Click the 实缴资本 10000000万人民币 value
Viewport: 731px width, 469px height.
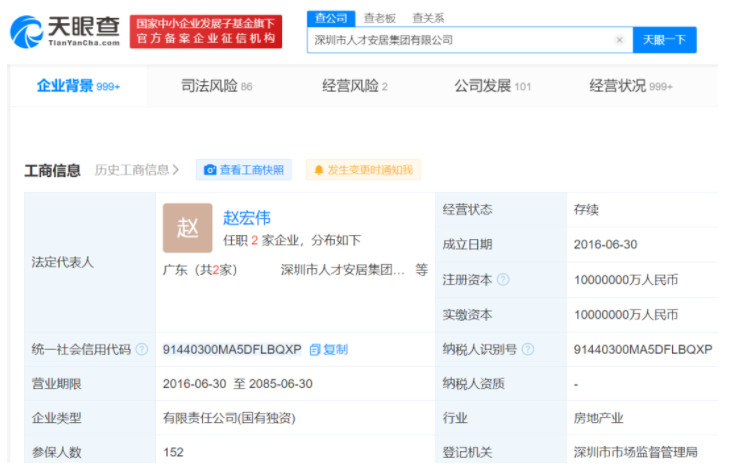(x=626, y=315)
